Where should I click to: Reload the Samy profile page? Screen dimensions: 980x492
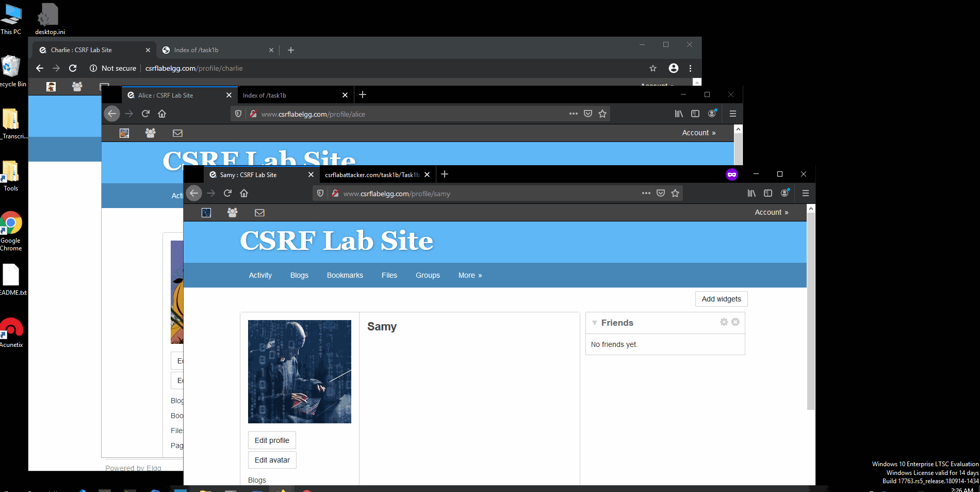coord(227,193)
